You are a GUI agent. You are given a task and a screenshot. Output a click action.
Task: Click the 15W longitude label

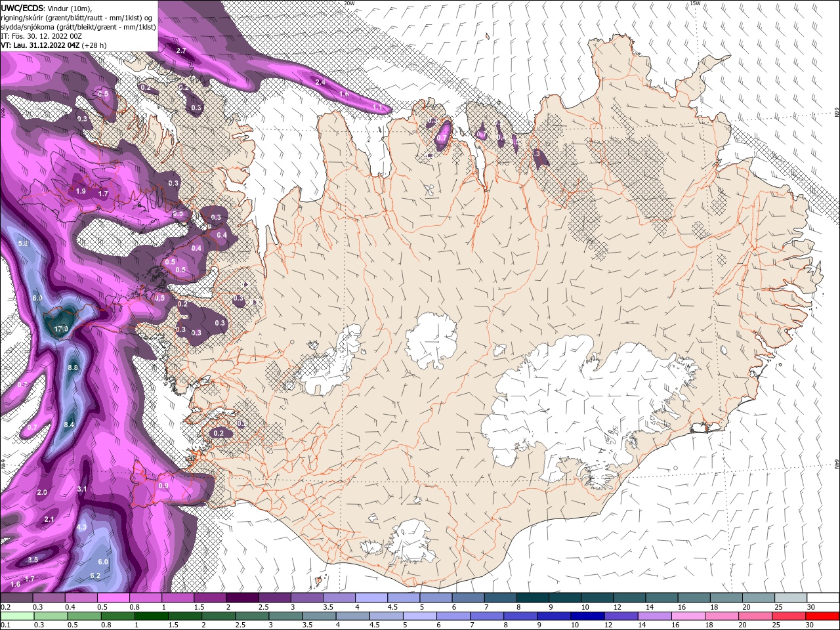pyautogui.click(x=696, y=3)
